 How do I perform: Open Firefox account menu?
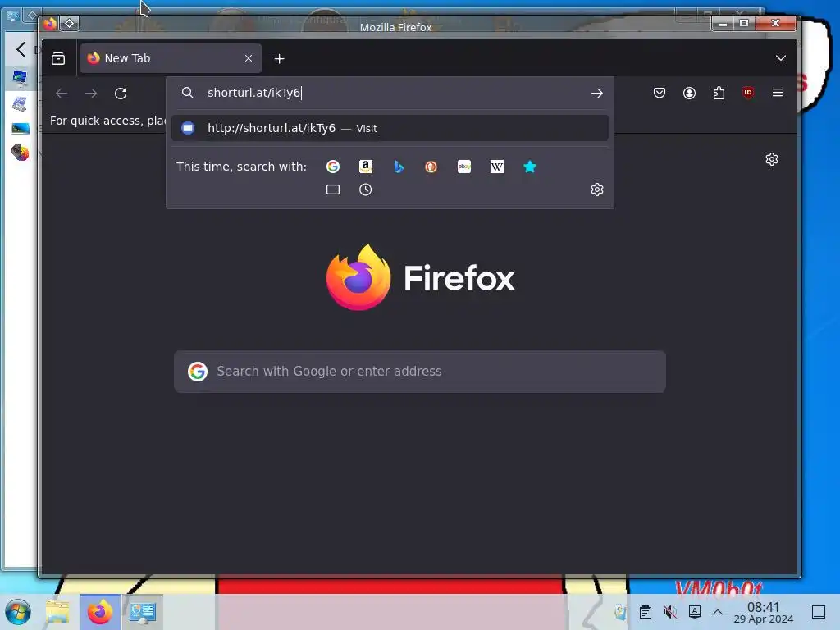689,93
